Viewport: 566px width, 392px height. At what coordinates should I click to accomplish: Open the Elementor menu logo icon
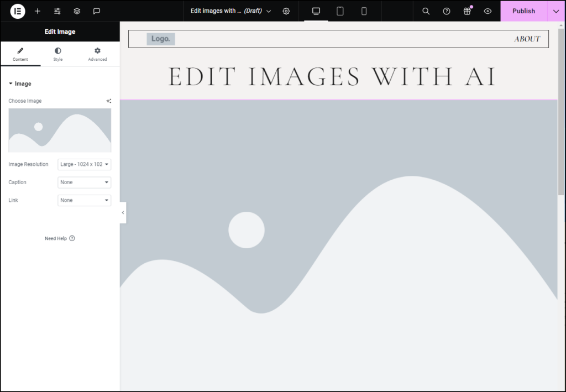[17, 11]
